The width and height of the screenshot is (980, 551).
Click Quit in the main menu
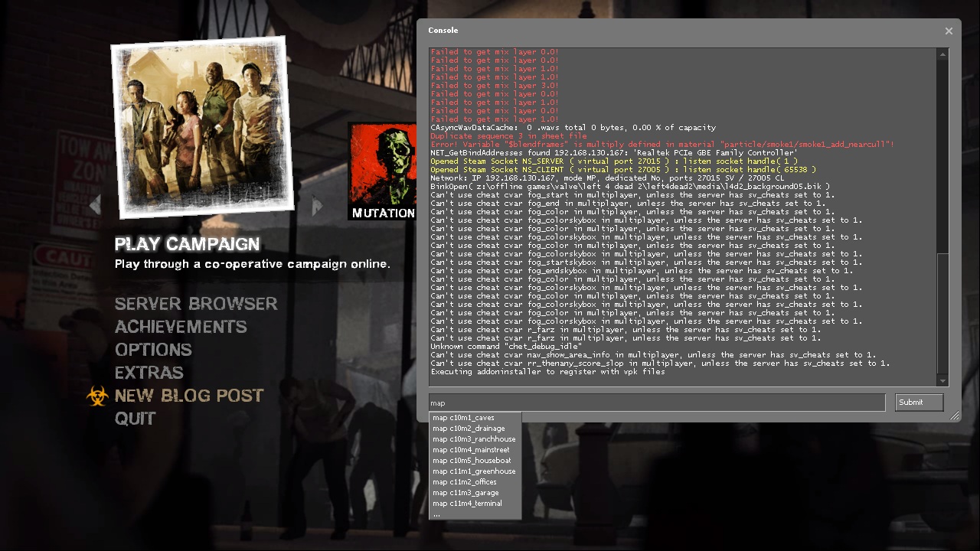click(x=136, y=419)
